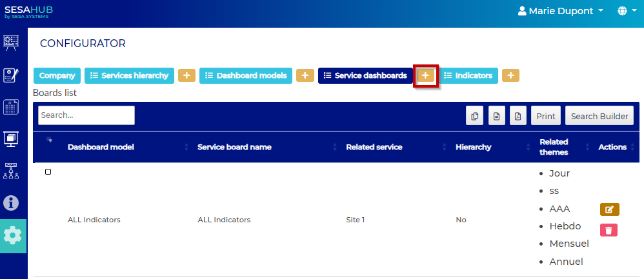Image resolution: width=644 pixels, height=279 pixels.
Task: Switch to the Indicators tab
Action: pyautogui.click(x=468, y=75)
